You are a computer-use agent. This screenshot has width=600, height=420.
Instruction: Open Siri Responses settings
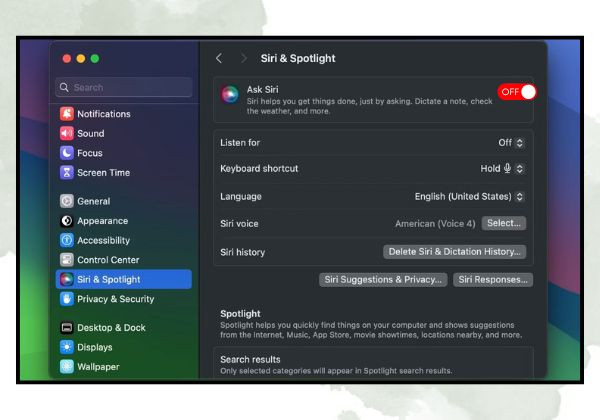click(493, 280)
